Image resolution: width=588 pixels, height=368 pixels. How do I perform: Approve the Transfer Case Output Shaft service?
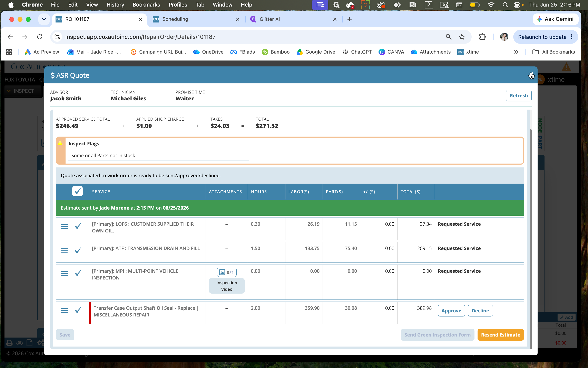tap(451, 311)
